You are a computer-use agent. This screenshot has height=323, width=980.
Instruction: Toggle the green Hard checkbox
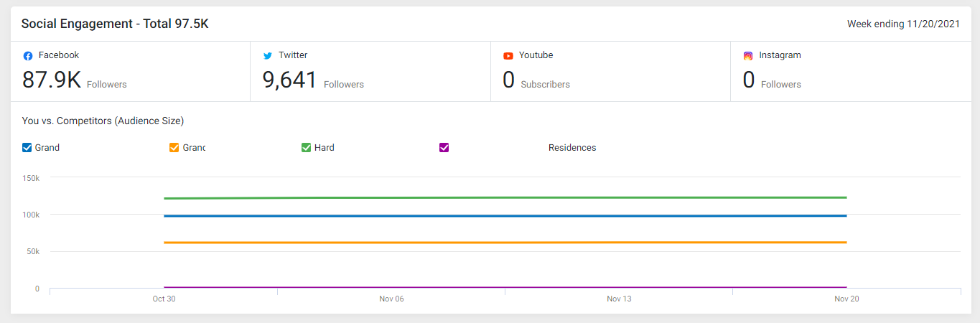coord(306,148)
